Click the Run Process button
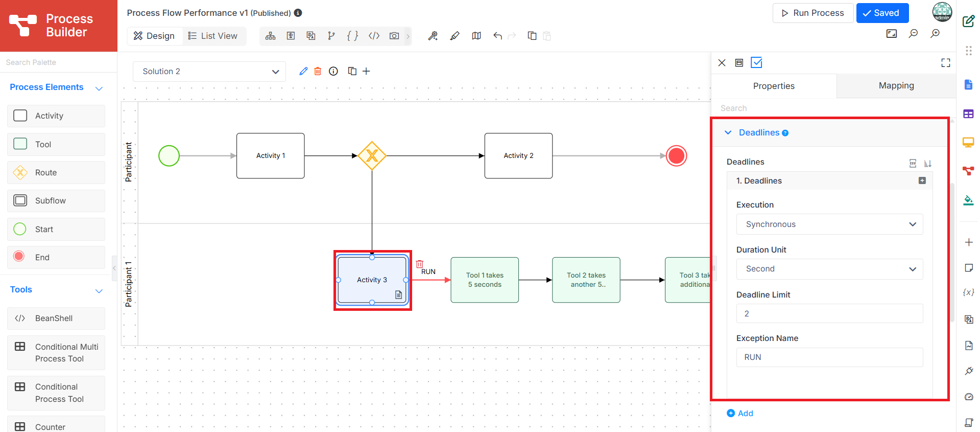The height and width of the screenshot is (432, 980). 812,13
